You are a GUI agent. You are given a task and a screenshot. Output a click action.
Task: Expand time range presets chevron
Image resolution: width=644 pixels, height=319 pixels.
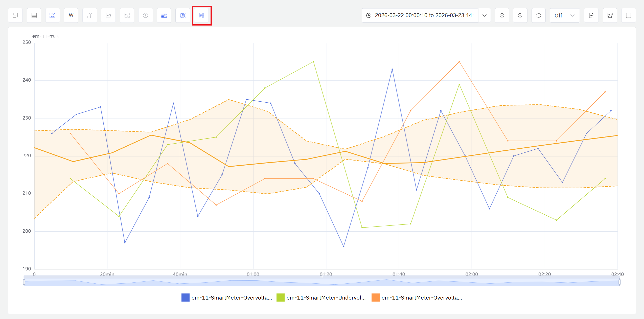484,15
